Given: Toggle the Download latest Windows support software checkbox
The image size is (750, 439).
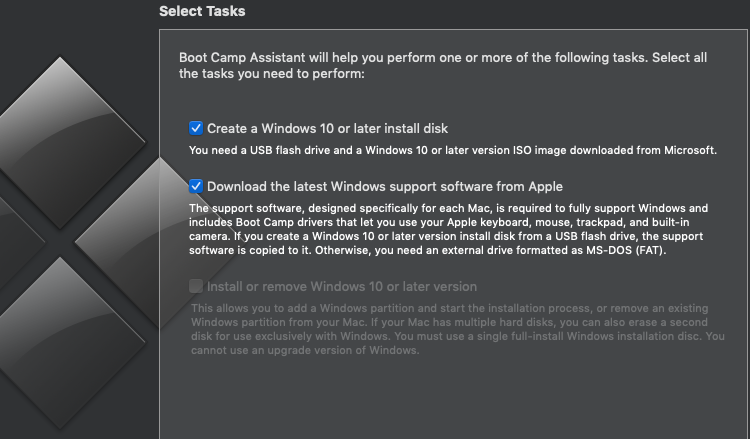Looking at the screenshot, I should 196,186.
